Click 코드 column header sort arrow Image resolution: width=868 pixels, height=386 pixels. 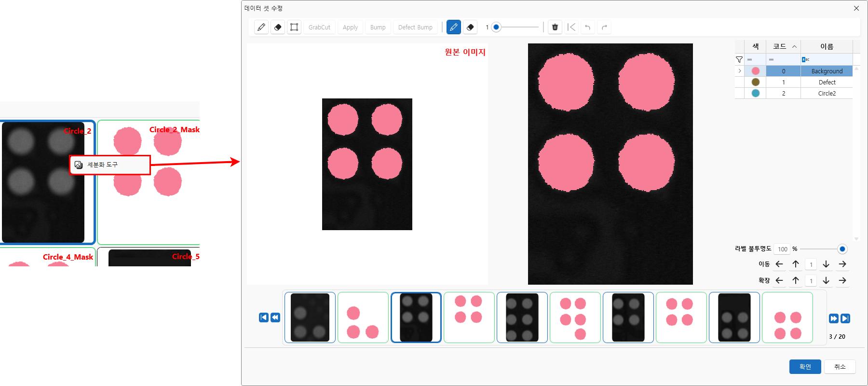click(x=794, y=46)
